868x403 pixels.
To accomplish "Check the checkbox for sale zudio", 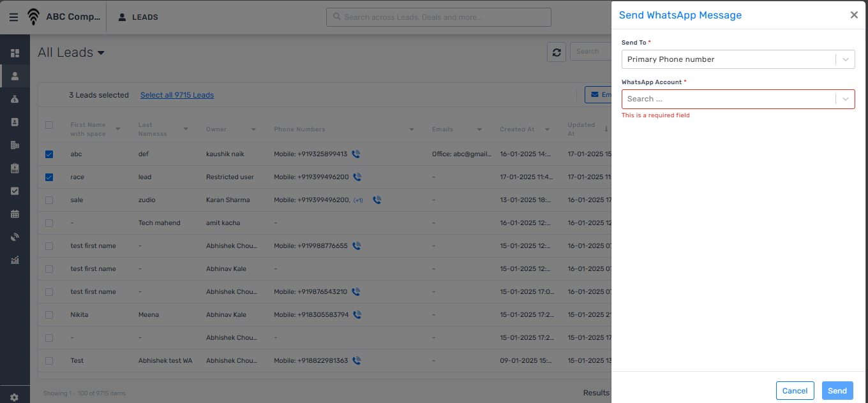I will coord(49,200).
